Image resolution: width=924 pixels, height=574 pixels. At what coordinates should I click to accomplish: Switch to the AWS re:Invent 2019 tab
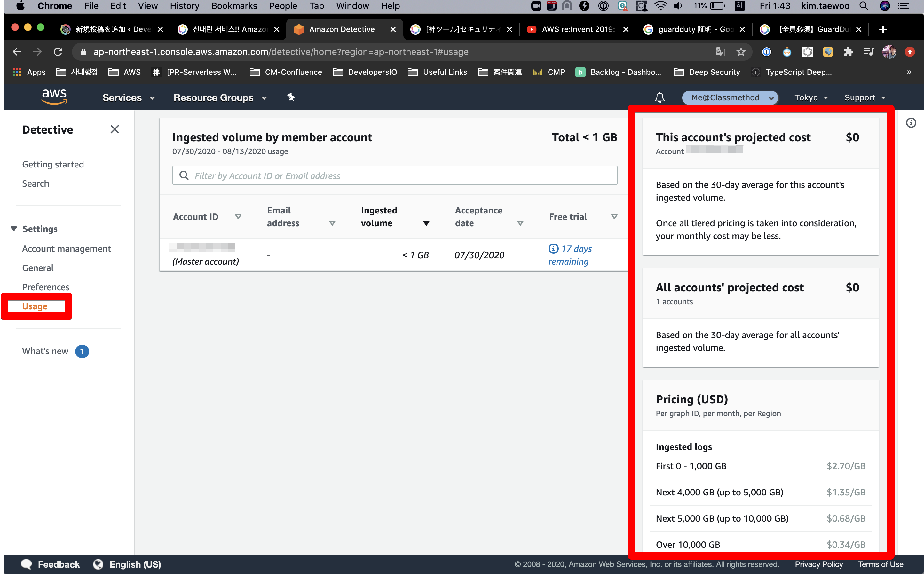(x=578, y=29)
